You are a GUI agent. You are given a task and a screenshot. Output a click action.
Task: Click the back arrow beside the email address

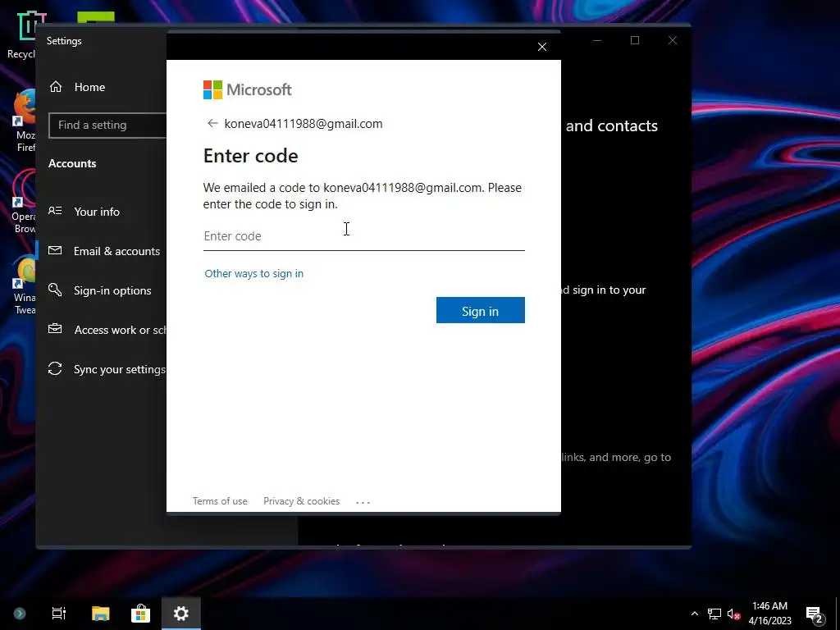coord(212,123)
